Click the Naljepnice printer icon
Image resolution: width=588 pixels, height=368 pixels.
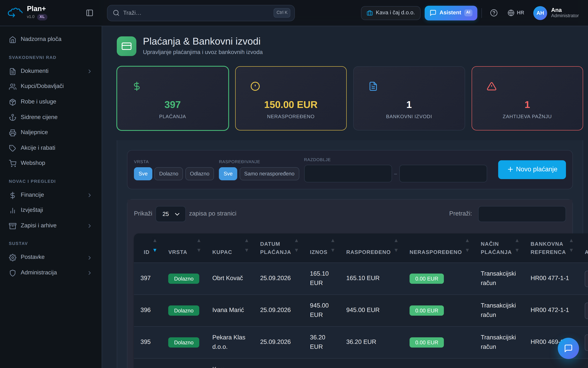tap(13, 133)
